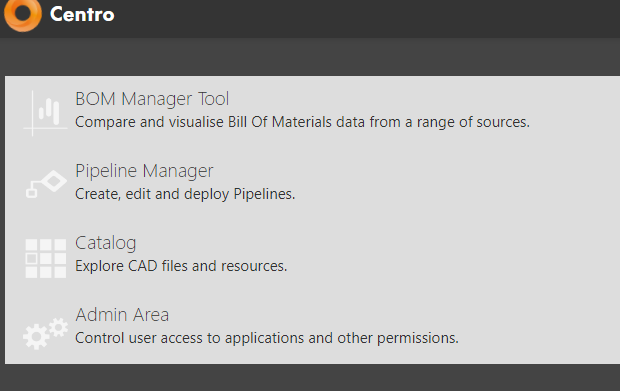Open the BOM Manager bar chart icon
Viewport: 620px width, 391px height.
pyautogui.click(x=45, y=113)
